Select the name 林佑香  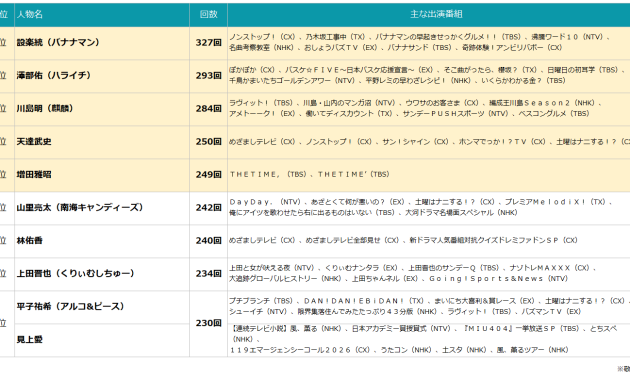pos(29,241)
